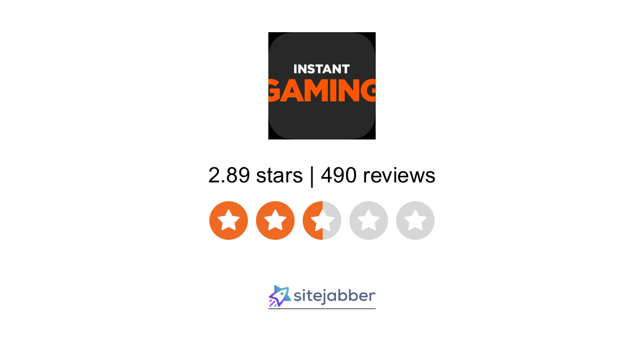This screenshot has height=338, width=644.
Task: Select the half-filled third rating star
Action: (322, 221)
